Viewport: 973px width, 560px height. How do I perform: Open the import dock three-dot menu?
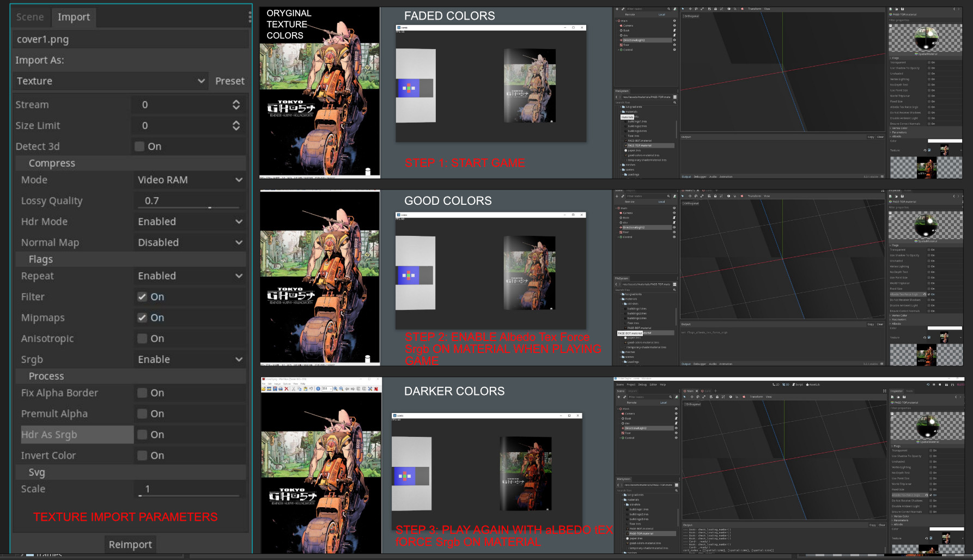(250, 17)
